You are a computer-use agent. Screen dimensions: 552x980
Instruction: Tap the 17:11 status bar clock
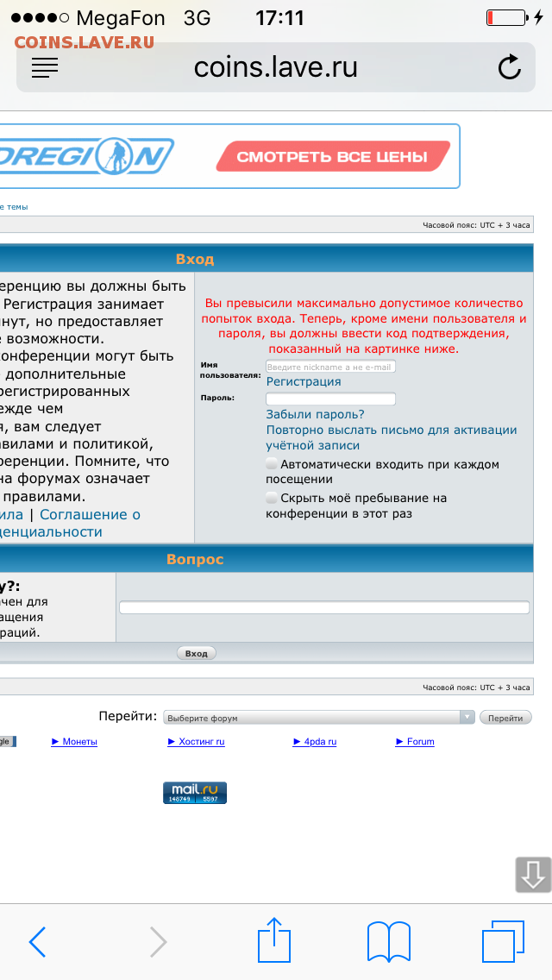pyautogui.click(x=279, y=18)
